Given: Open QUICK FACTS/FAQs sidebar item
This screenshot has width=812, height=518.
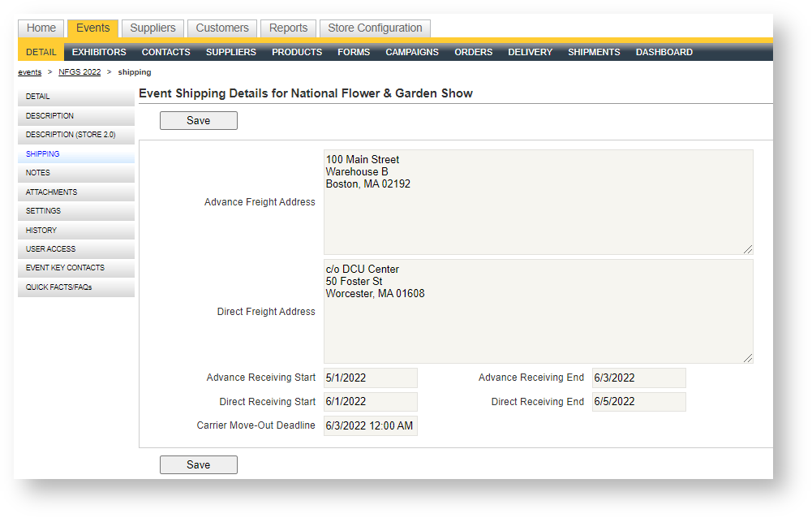Looking at the screenshot, I should click(76, 287).
